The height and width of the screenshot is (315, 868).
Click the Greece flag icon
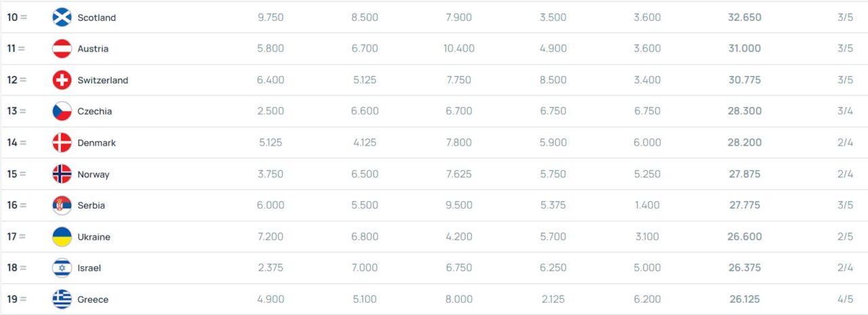pyautogui.click(x=62, y=299)
